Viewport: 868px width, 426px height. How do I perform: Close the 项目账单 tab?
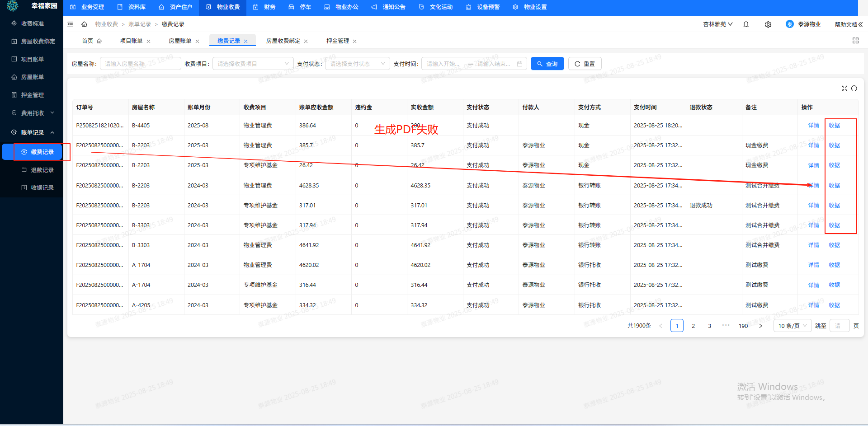click(x=148, y=42)
